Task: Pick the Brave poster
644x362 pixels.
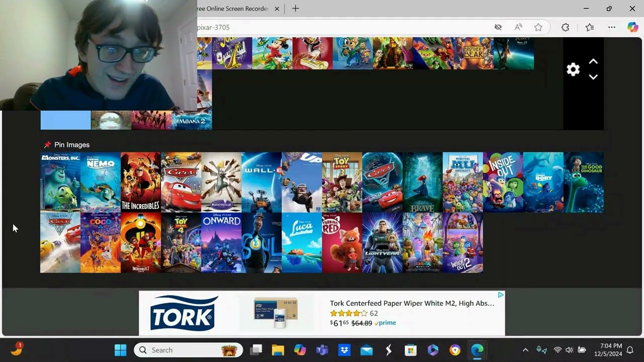Action: (423, 183)
